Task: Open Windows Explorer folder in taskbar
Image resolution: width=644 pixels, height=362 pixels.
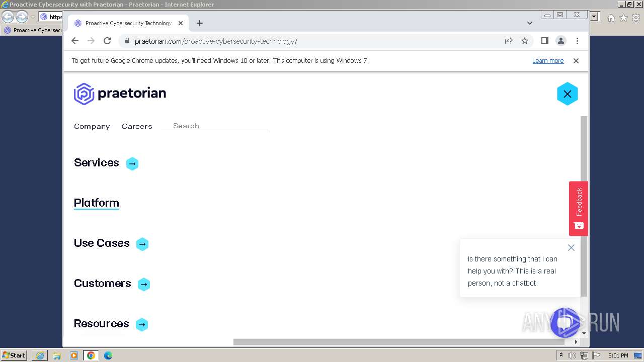Action: point(57,355)
